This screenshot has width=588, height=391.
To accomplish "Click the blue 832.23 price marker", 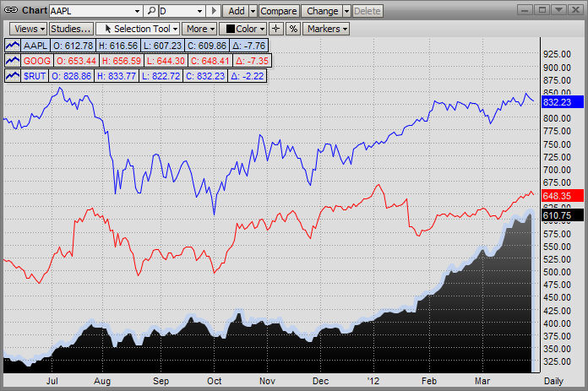I will [563, 102].
